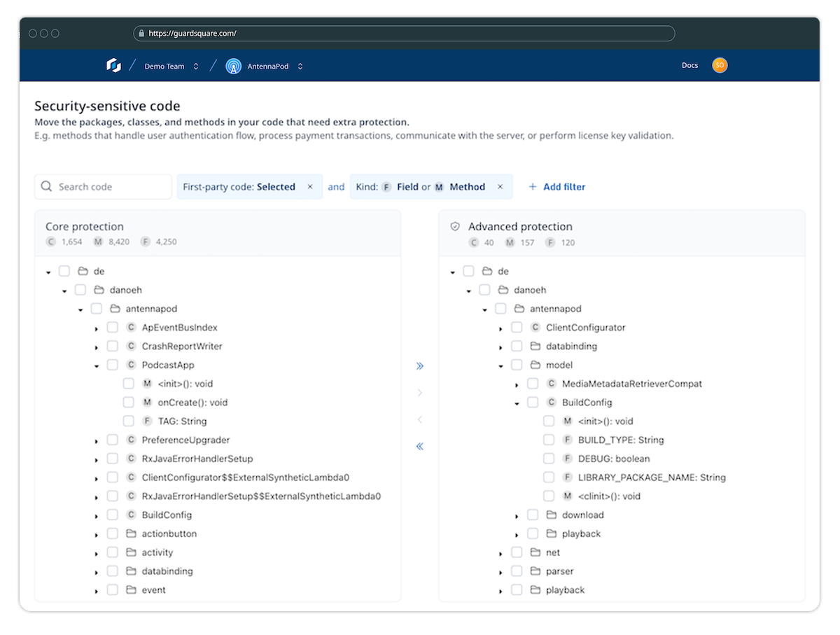Check the checkbox for PodcastApp class

[112, 365]
